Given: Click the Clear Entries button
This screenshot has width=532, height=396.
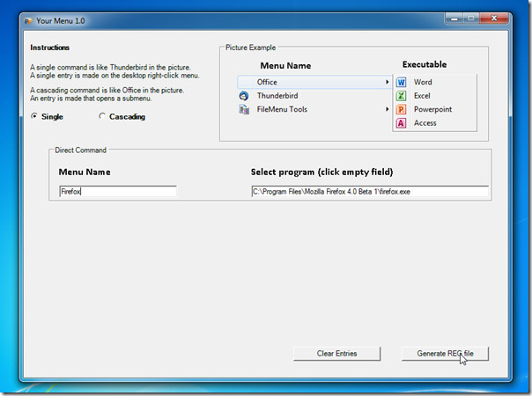Looking at the screenshot, I should pos(337,353).
